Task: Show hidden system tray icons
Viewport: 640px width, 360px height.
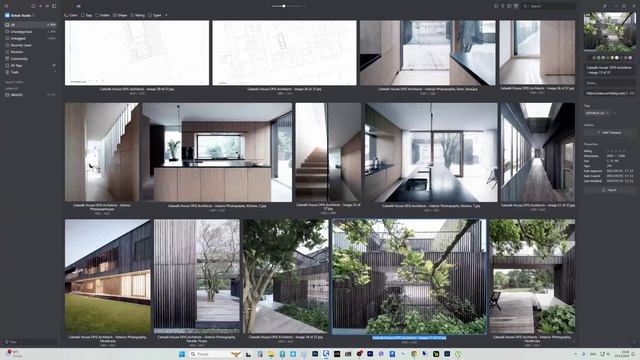Action: coord(576,354)
